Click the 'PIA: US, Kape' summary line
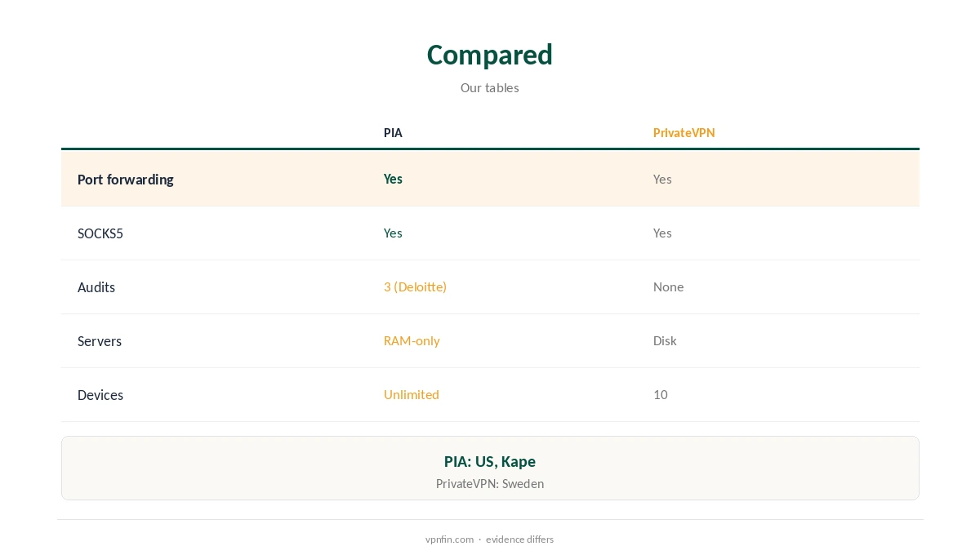Viewport: 980px width, 555px height. 489,461
